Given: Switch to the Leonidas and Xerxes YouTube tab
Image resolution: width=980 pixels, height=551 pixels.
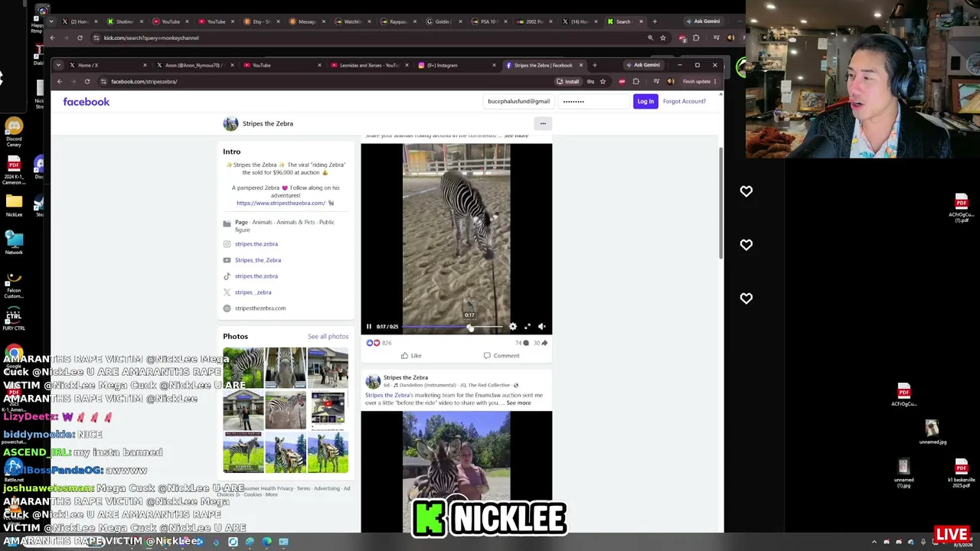Looking at the screenshot, I should click(366, 65).
